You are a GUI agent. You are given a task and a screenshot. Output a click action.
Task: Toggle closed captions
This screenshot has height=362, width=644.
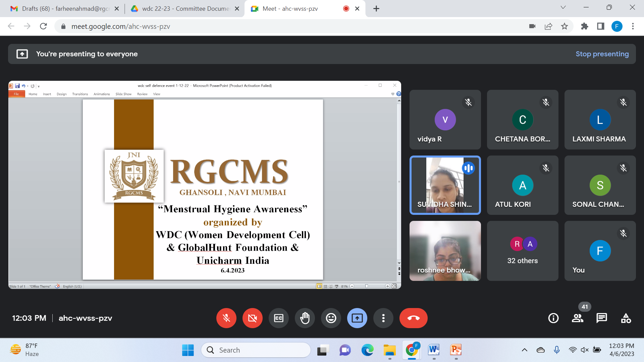[278, 318]
